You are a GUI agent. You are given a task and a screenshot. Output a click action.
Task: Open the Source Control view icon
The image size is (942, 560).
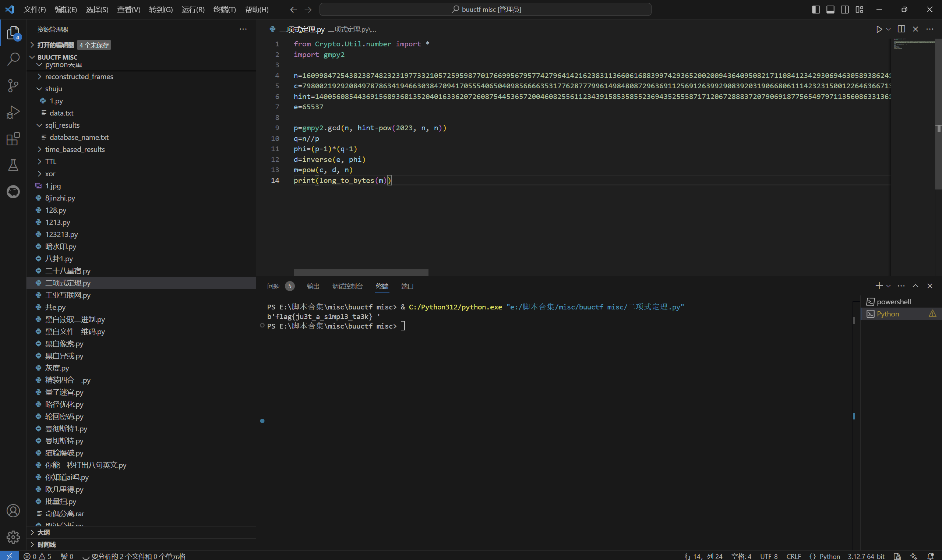(13, 86)
